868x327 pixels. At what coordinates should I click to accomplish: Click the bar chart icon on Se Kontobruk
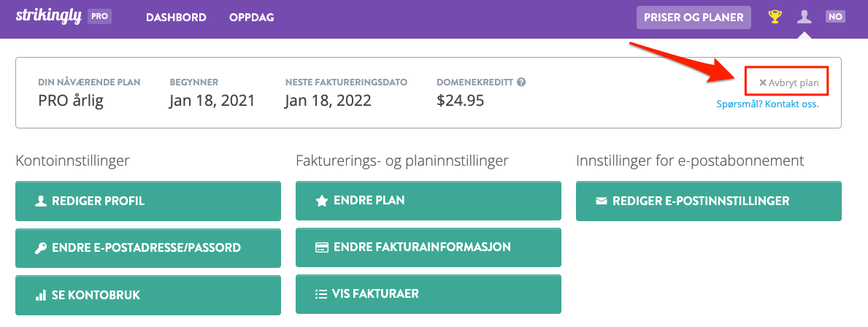point(40,295)
